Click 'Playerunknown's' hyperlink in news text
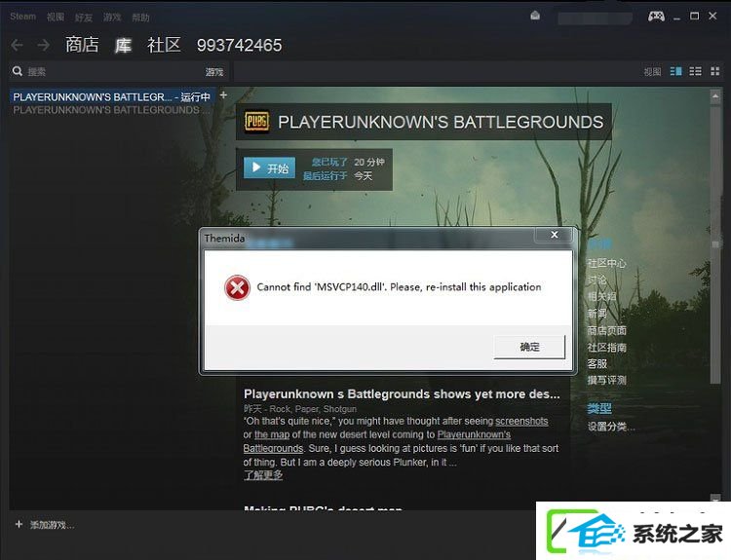The height and width of the screenshot is (560, 731). (x=474, y=434)
